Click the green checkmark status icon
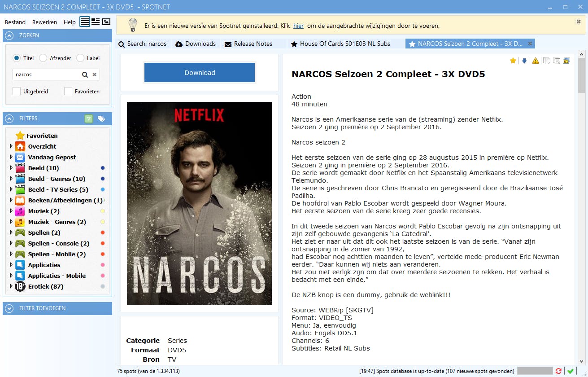The height and width of the screenshot is (377, 588). pyautogui.click(x=570, y=371)
